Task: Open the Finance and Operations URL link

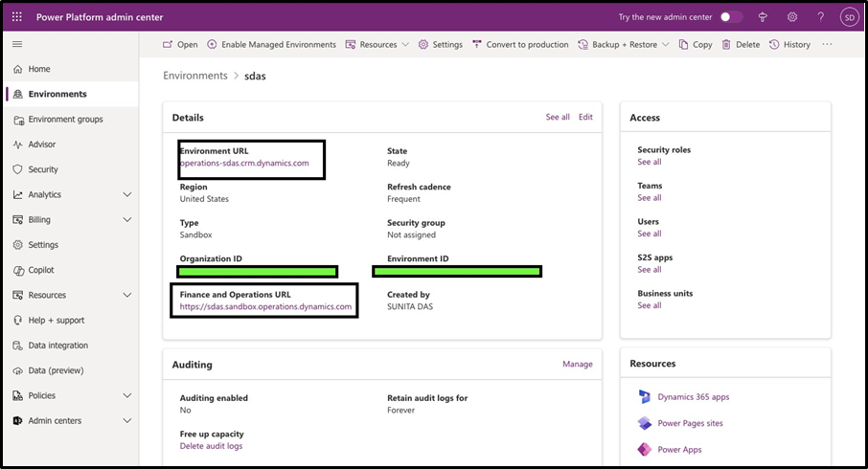Action: (x=265, y=306)
